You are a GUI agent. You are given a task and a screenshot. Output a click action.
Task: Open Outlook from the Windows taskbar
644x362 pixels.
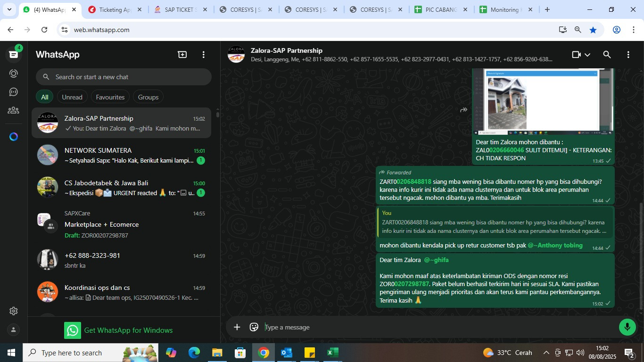pyautogui.click(x=287, y=353)
